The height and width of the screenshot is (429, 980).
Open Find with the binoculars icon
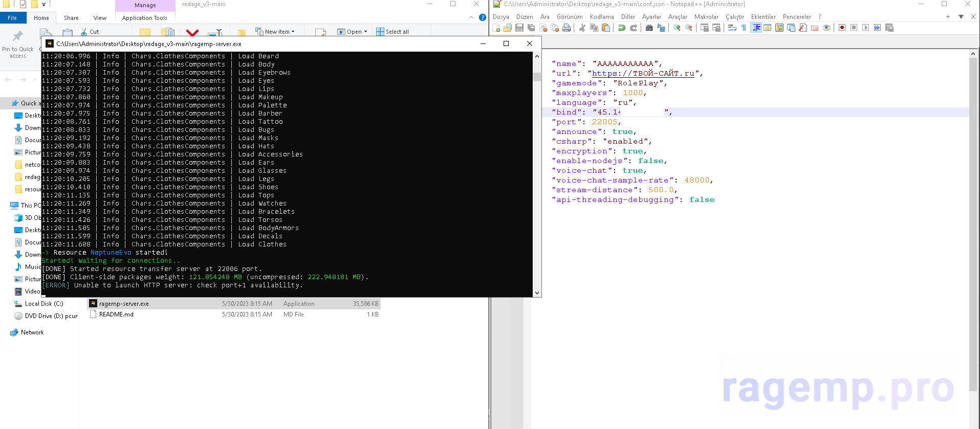pos(649,28)
